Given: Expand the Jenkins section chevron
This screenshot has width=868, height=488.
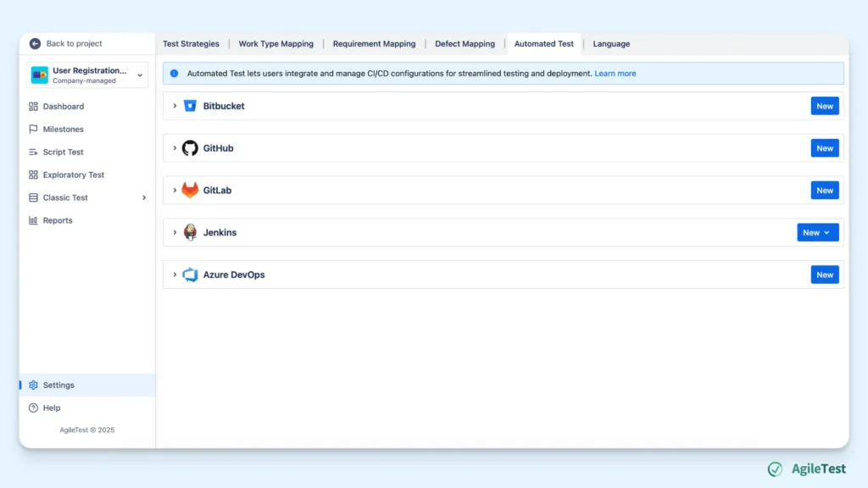Looking at the screenshot, I should pyautogui.click(x=175, y=232).
